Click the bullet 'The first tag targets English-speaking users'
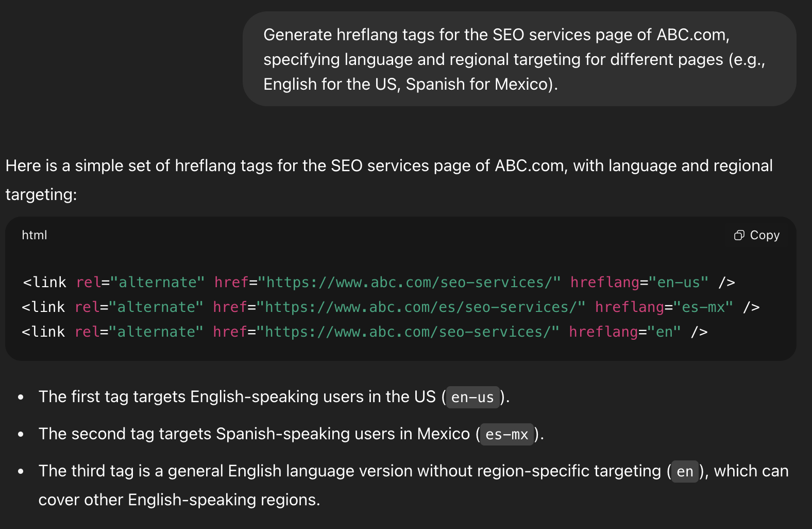This screenshot has width=812, height=529. pyautogui.click(x=274, y=397)
